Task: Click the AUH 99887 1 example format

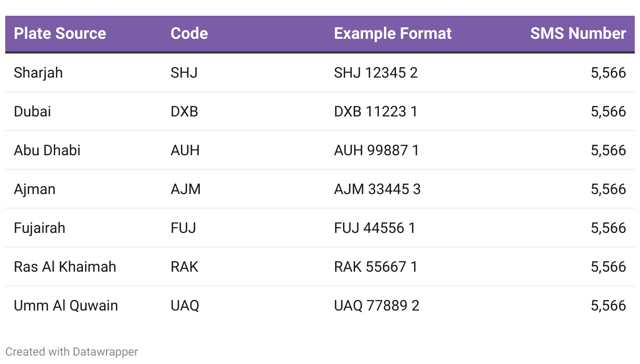Action: [376, 150]
